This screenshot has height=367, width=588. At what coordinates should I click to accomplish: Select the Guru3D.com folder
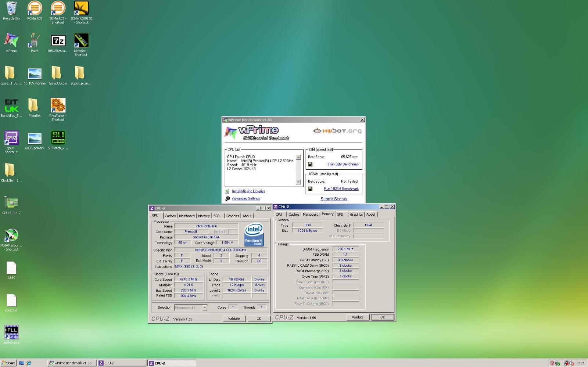58,75
